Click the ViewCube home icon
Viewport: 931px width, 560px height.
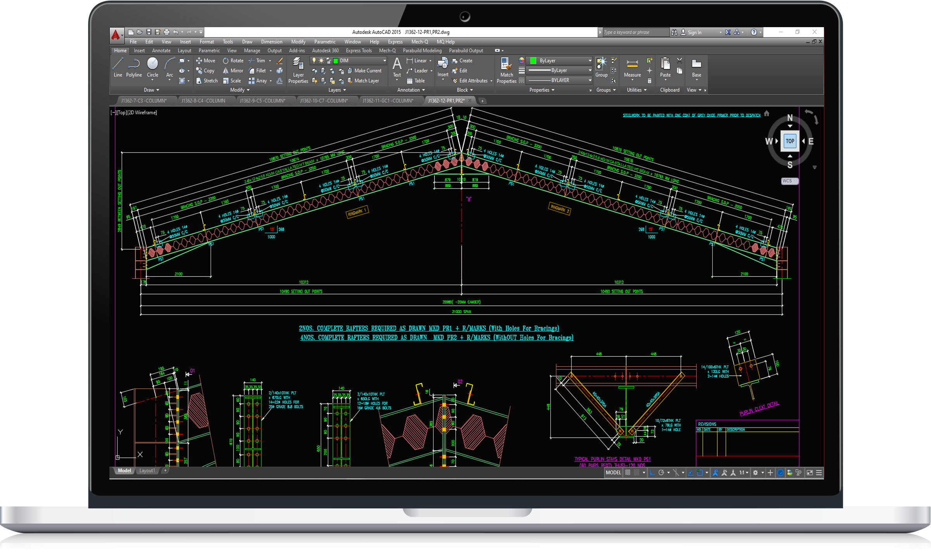(767, 114)
